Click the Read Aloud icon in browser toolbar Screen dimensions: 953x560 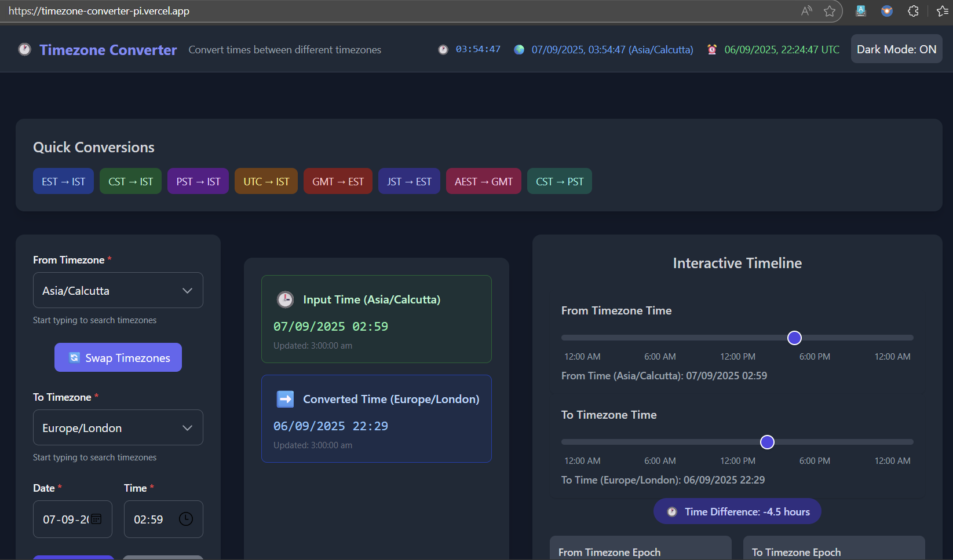pos(806,10)
